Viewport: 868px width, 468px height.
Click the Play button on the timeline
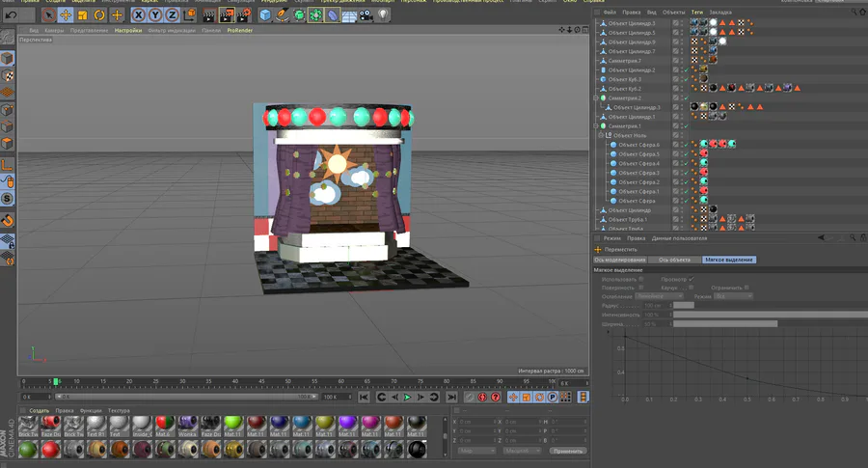pyautogui.click(x=407, y=398)
